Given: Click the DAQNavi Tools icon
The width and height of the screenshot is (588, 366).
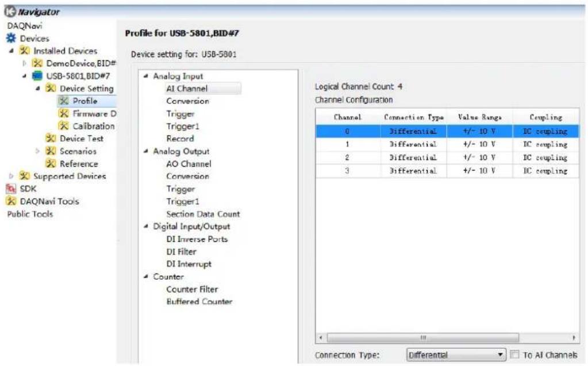Looking at the screenshot, I should coord(11,201).
